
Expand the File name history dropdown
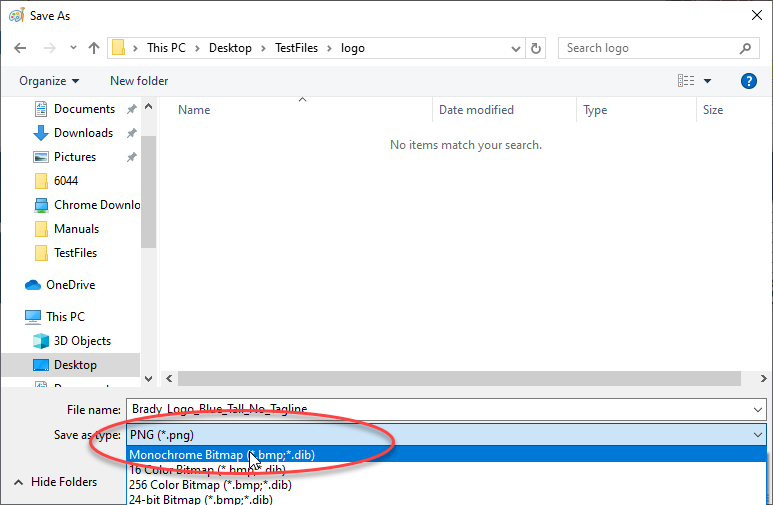pos(757,409)
